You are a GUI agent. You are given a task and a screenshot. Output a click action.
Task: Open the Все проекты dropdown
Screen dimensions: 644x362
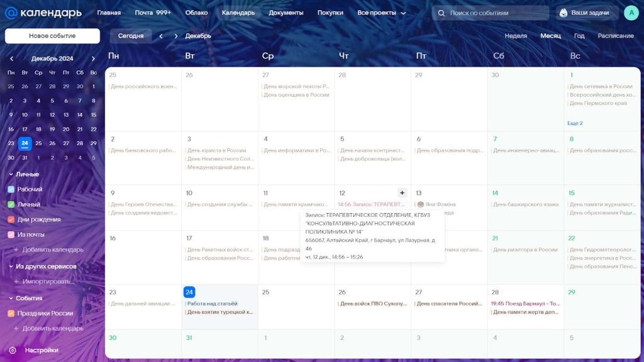(x=382, y=13)
